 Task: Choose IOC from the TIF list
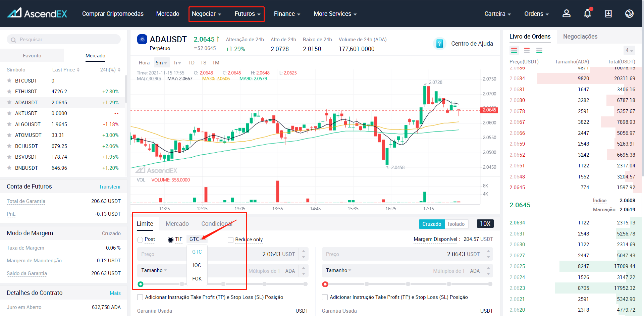[x=197, y=265]
